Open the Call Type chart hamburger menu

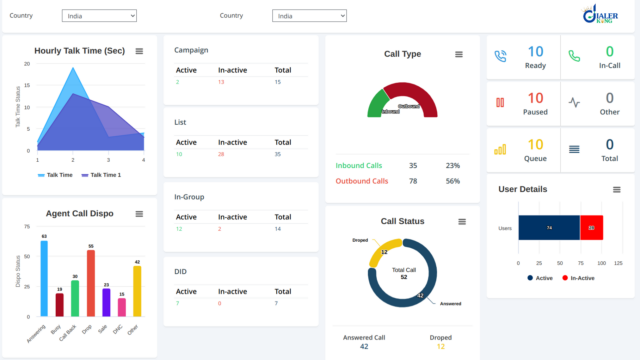click(459, 54)
